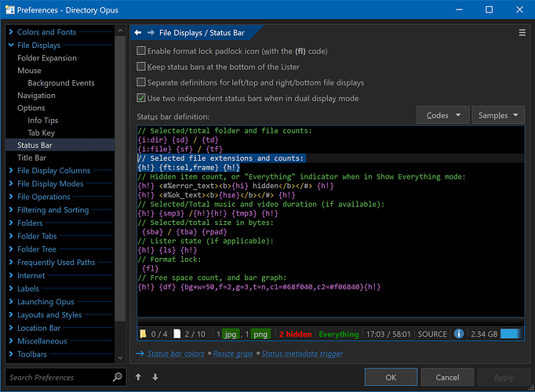Open the hamburger menu icon at top right
535x392 pixels.
(522, 33)
